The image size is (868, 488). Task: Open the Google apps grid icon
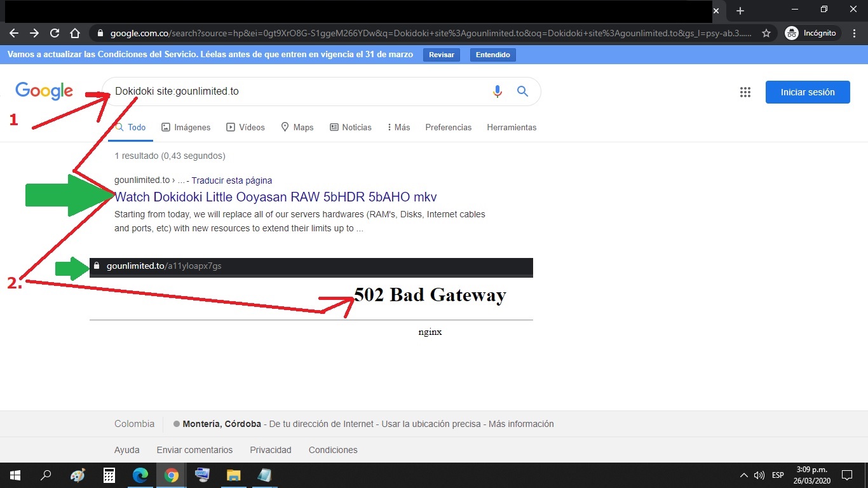coord(745,92)
